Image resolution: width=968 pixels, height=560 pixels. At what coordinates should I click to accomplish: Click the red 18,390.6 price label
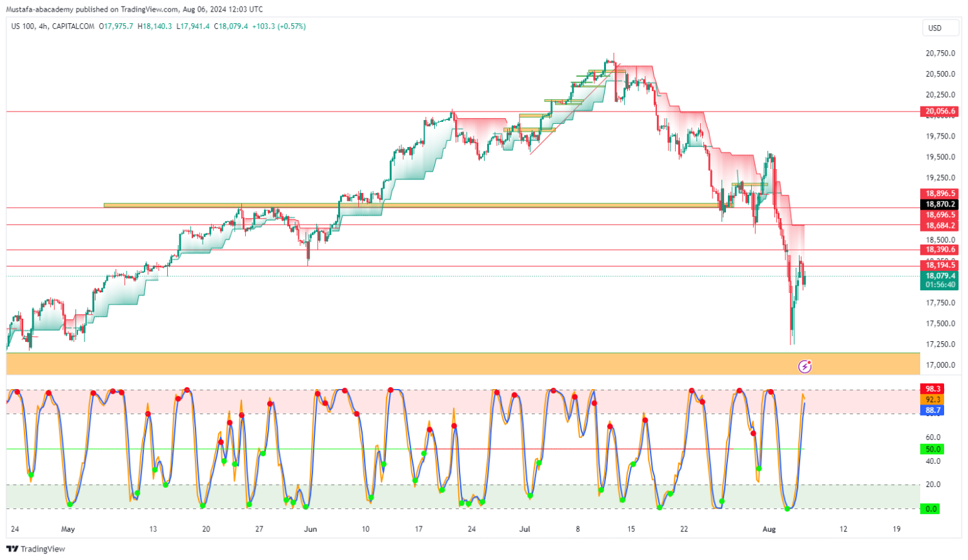940,250
